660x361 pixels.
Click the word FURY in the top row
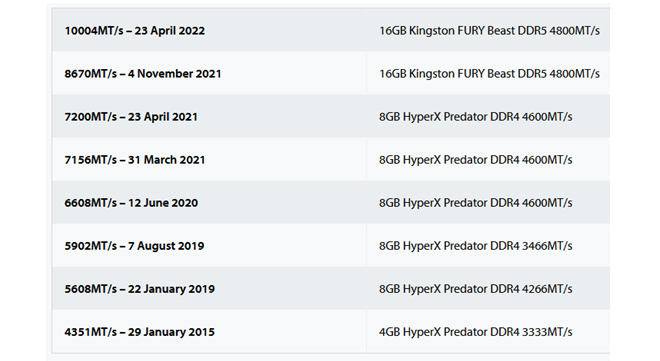pos(471,31)
